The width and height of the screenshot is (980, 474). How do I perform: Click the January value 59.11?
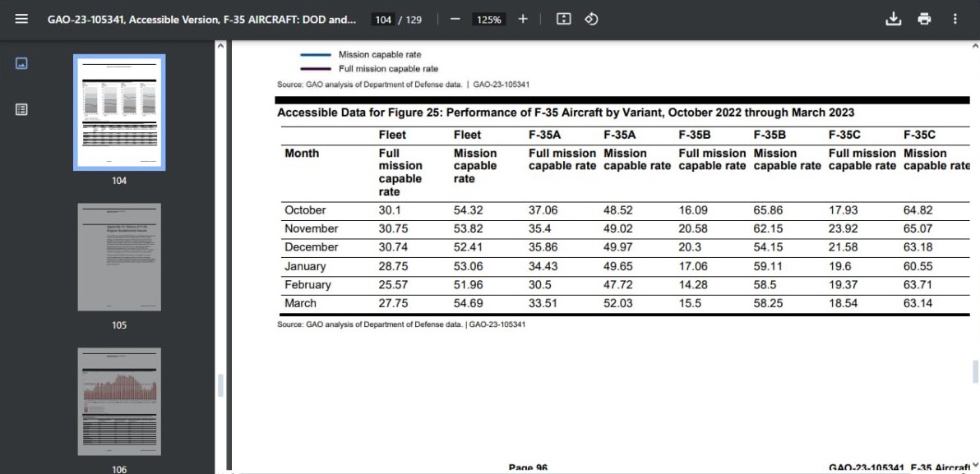tap(768, 267)
